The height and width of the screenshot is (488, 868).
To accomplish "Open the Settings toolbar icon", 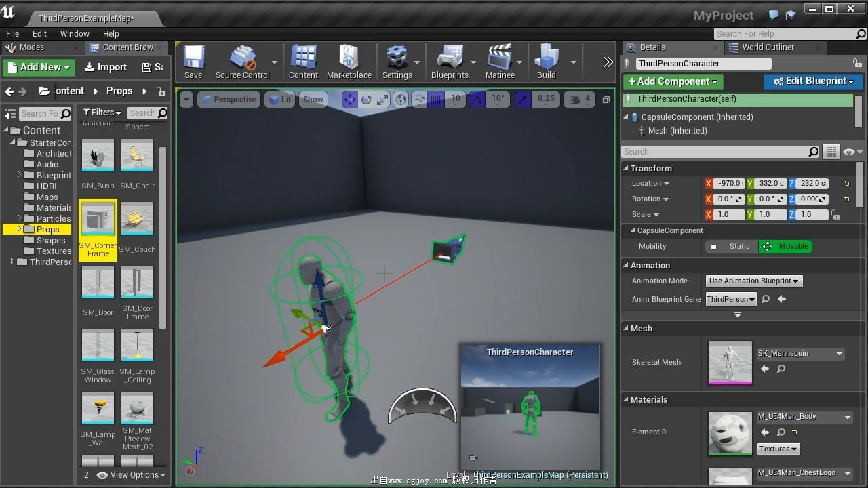I will (397, 62).
